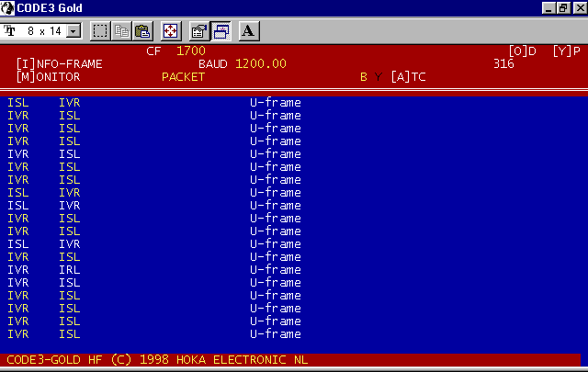This screenshot has width=588, height=372.
Task: Click the IRL entry in the packet list
Action: [x=69, y=270]
